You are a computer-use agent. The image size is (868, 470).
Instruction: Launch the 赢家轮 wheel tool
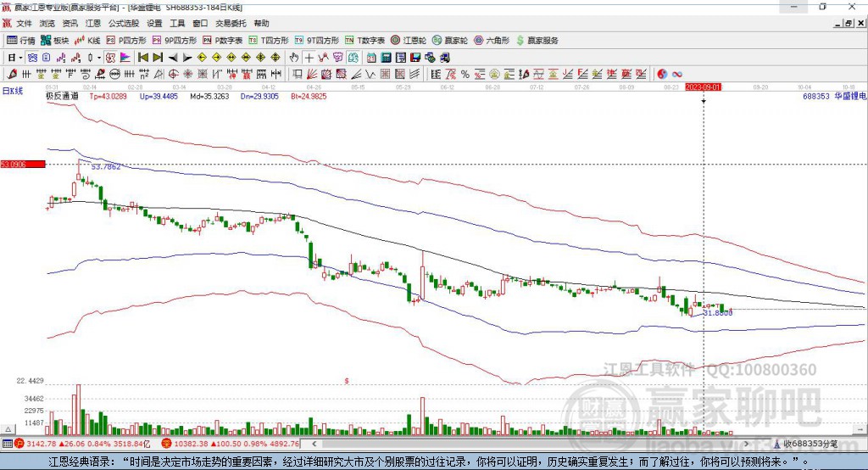coord(450,41)
